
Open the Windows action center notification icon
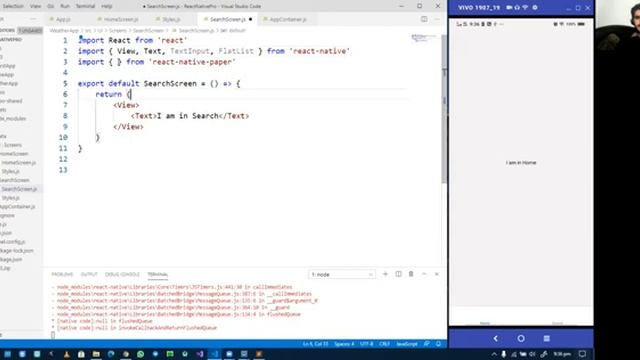[x=582, y=354]
